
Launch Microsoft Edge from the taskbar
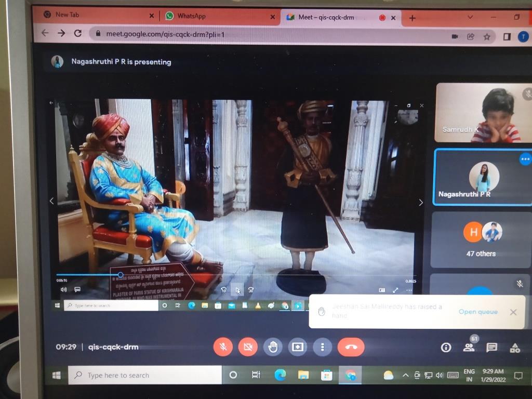(280, 375)
